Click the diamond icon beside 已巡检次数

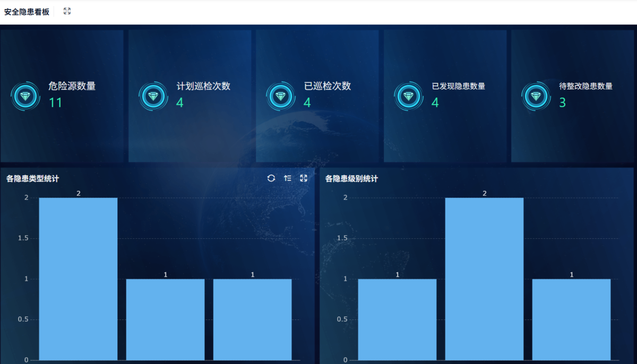tap(281, 97)
